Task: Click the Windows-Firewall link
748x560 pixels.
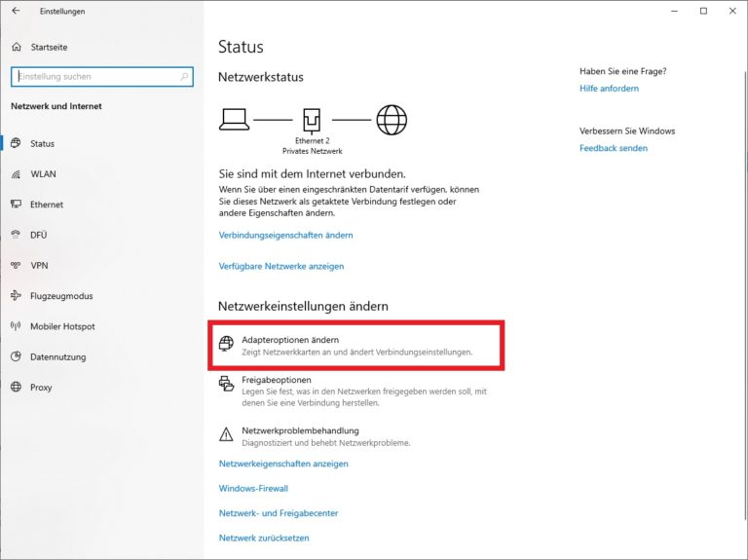Action: (253, 488)
